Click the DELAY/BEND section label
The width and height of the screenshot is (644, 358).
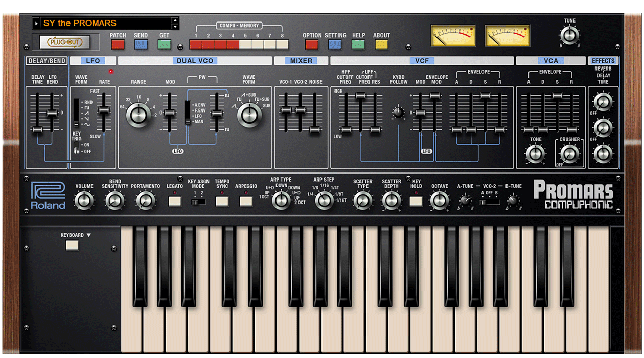pyautogui.click(x=47, y=61)
